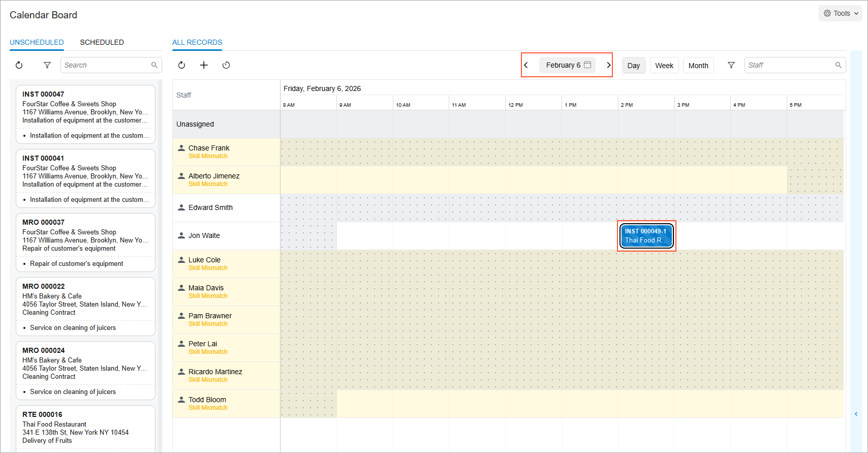Click the Luke Cole person icon
This screenshot has height=453, width=868.
point(181,260)
